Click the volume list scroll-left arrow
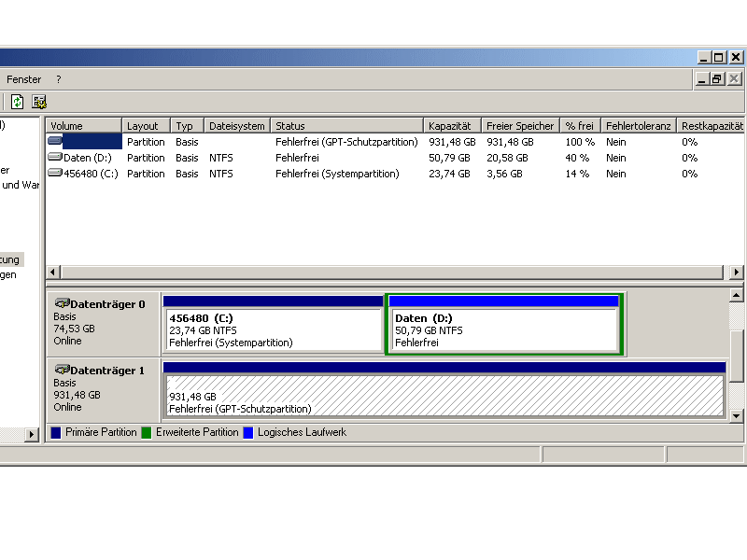Image resolution: width=747 pixels, height=560 pixels. [x=53, y=272]
